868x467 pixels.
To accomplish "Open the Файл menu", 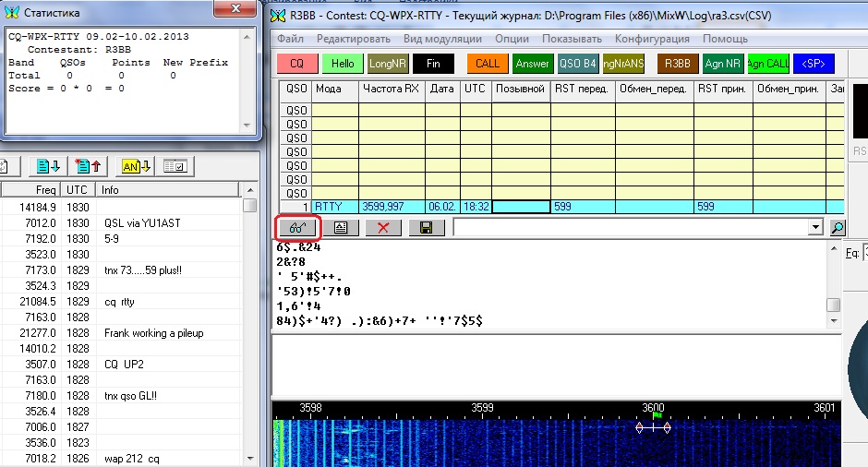I will point(290,39).
